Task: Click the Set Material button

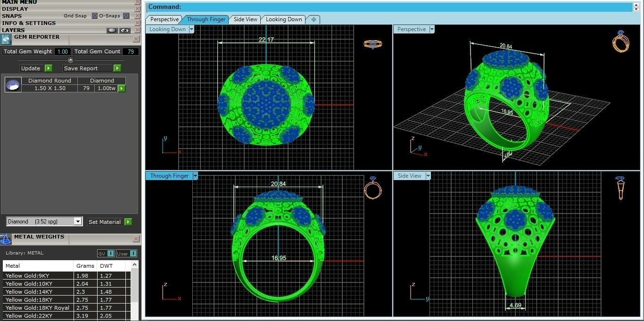Action: point(105,222)
